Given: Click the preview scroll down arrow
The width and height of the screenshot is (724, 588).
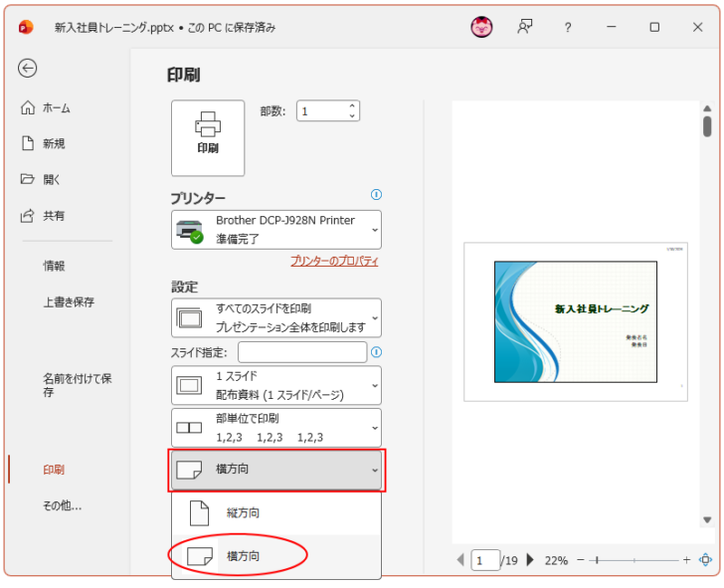Looking at the screenshot, I should (x=707, y=520).
